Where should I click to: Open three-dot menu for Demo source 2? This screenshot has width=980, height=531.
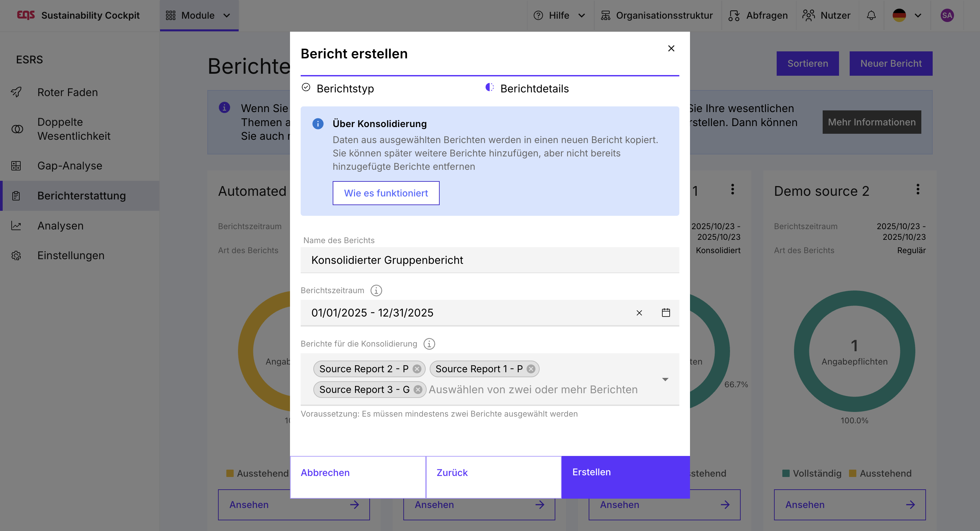pos(918,189)
